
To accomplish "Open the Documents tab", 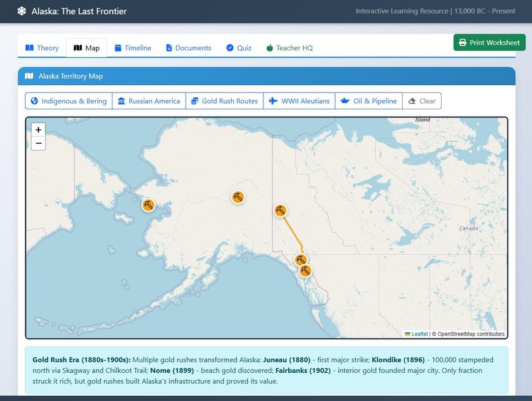I will (x=188, y=48).
